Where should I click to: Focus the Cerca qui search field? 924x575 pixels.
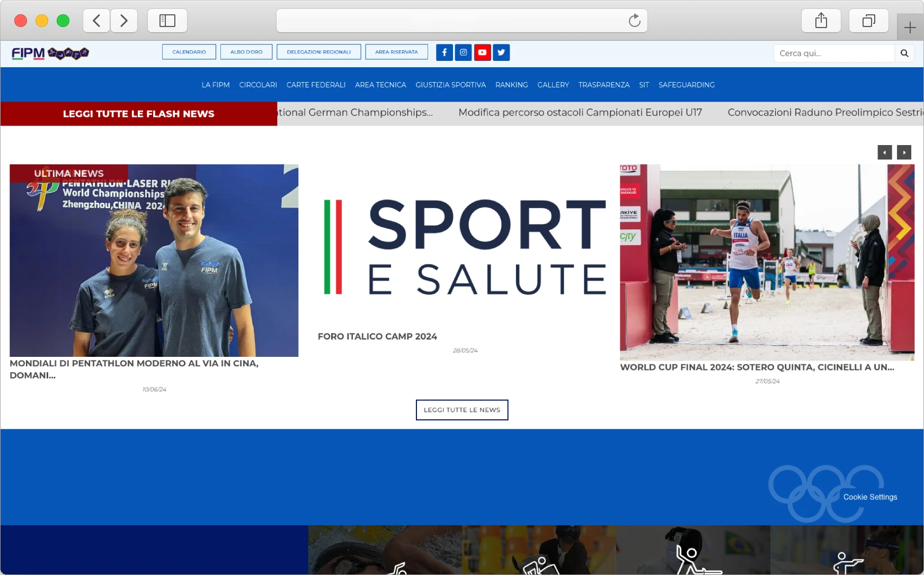(834, 53)
